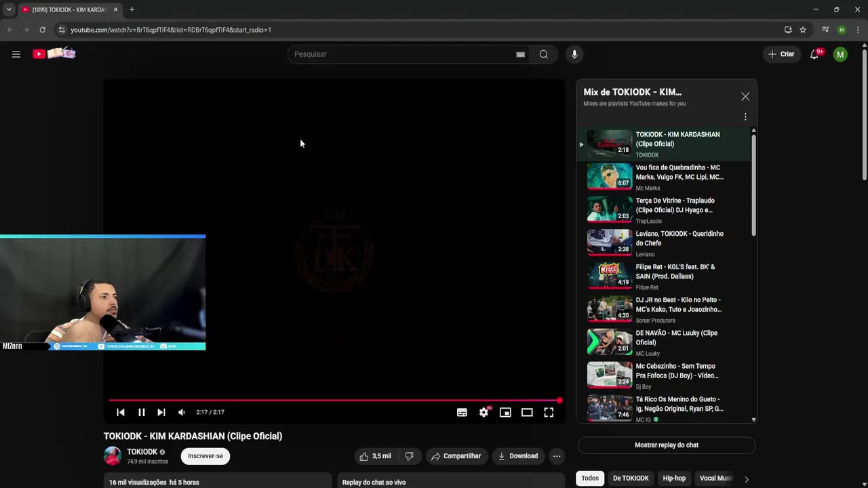Go back in browser history

(9, 30)
